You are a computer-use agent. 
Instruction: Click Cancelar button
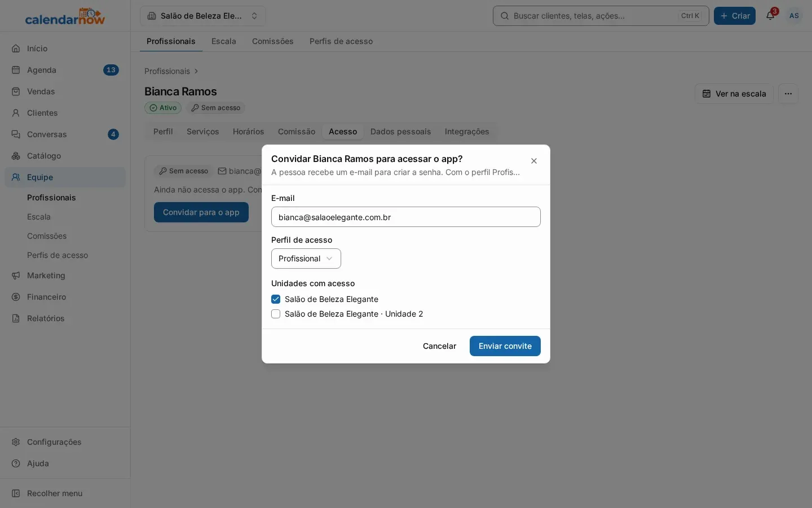[439, 346]
